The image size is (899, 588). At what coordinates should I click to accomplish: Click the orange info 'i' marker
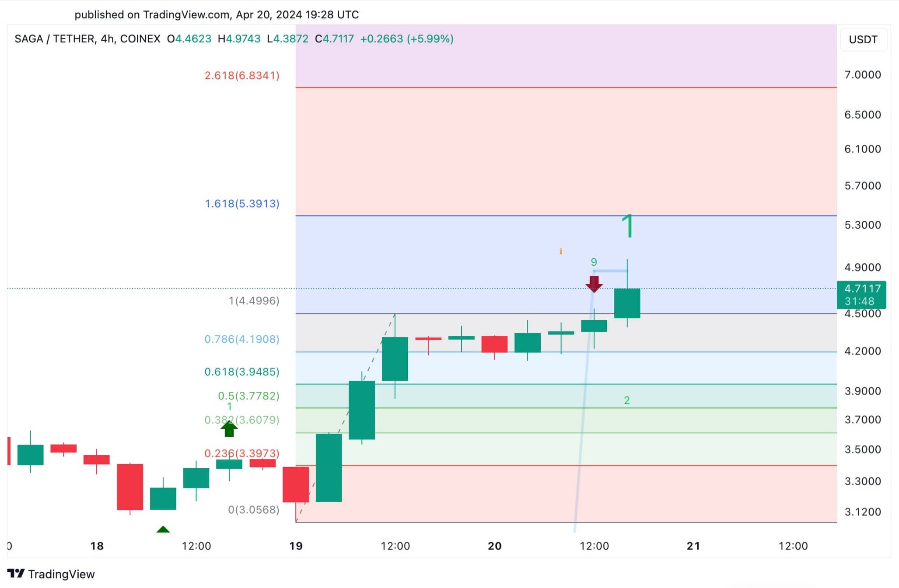point(560,251)
